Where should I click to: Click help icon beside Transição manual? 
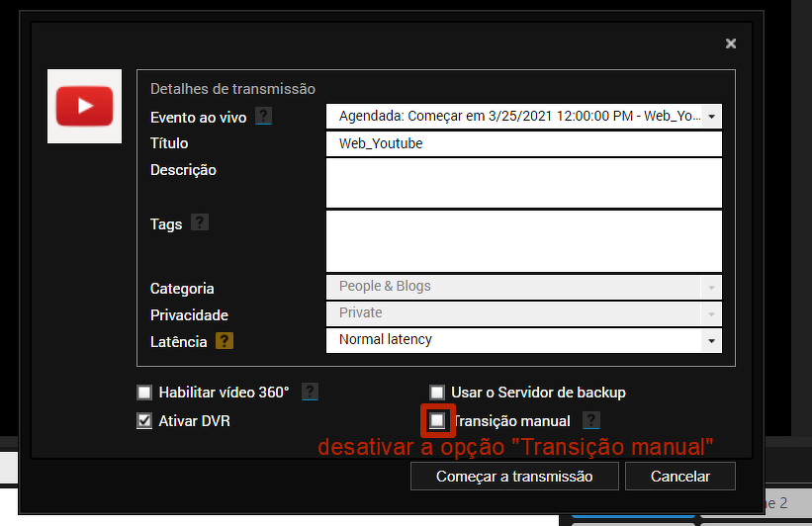click(x=591, y=420)
